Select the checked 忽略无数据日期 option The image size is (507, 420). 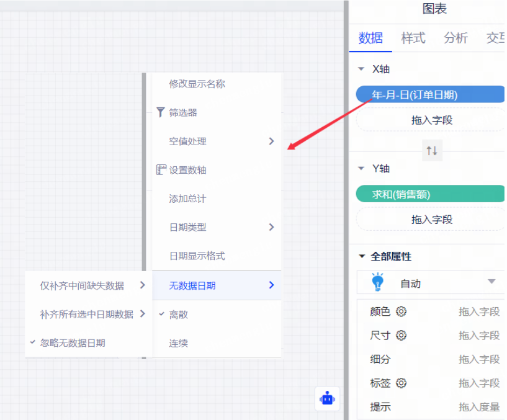tap(73, 342)
